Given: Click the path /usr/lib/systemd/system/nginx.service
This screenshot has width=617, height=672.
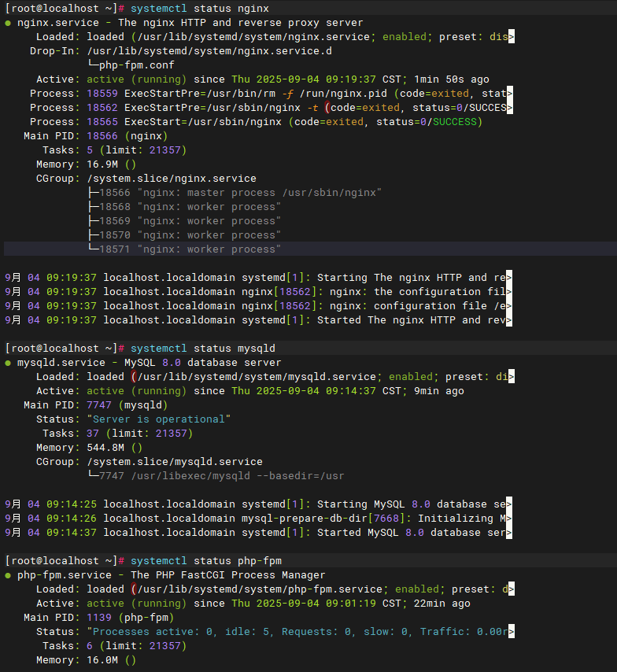Looking at the screenshot, I should coord(253,37).
